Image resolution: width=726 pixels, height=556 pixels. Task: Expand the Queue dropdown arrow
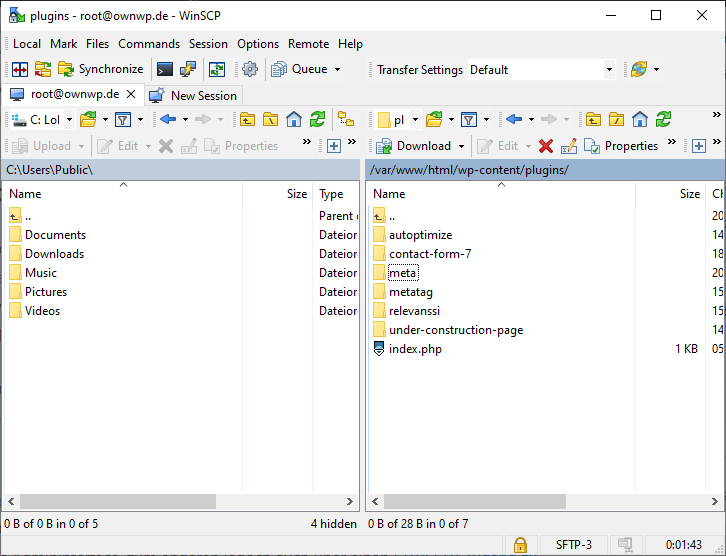(x=338, y=69)
